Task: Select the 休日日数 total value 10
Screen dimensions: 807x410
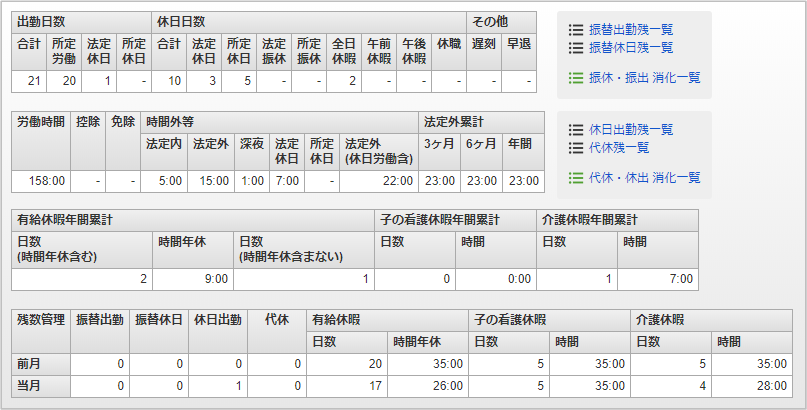Action: point(169,82)
